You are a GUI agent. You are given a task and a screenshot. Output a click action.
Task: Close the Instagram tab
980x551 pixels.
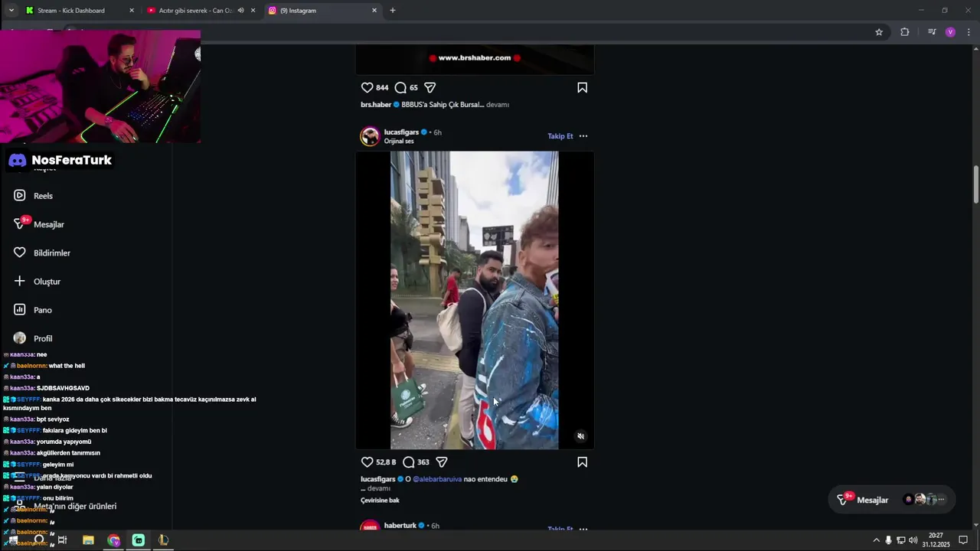click(374, 11)
